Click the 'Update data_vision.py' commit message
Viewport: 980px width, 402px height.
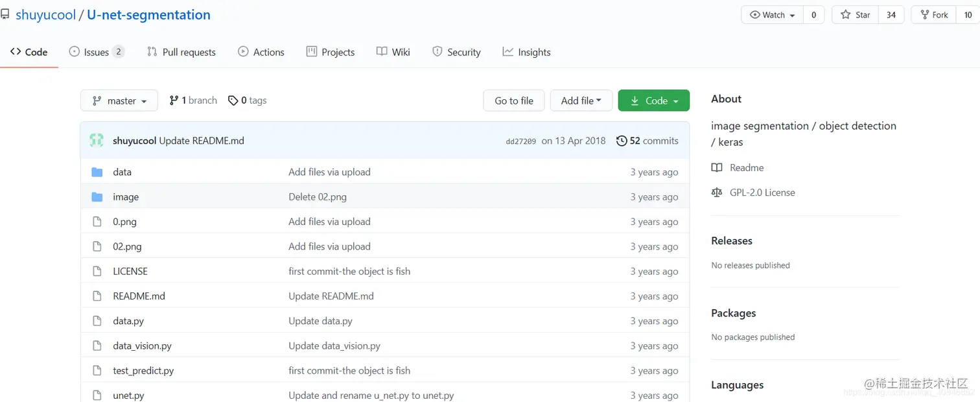coord(334,346)
